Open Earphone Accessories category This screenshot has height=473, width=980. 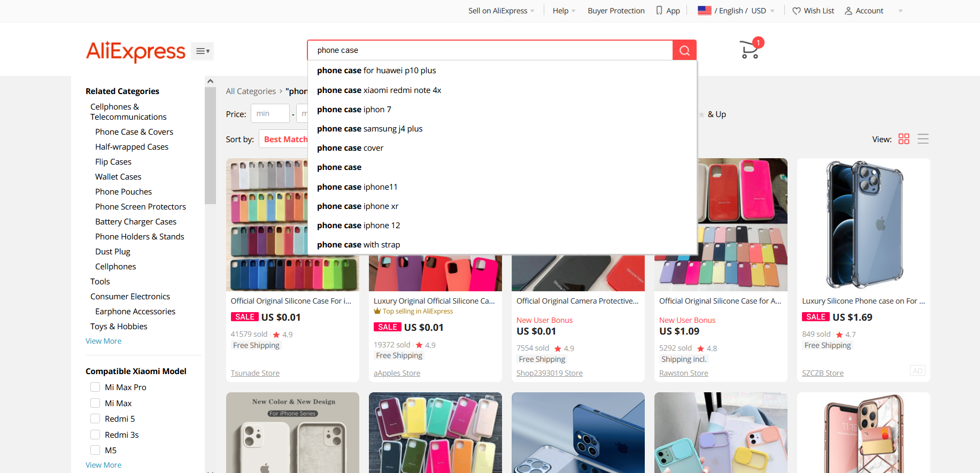(x=135, y=312)
